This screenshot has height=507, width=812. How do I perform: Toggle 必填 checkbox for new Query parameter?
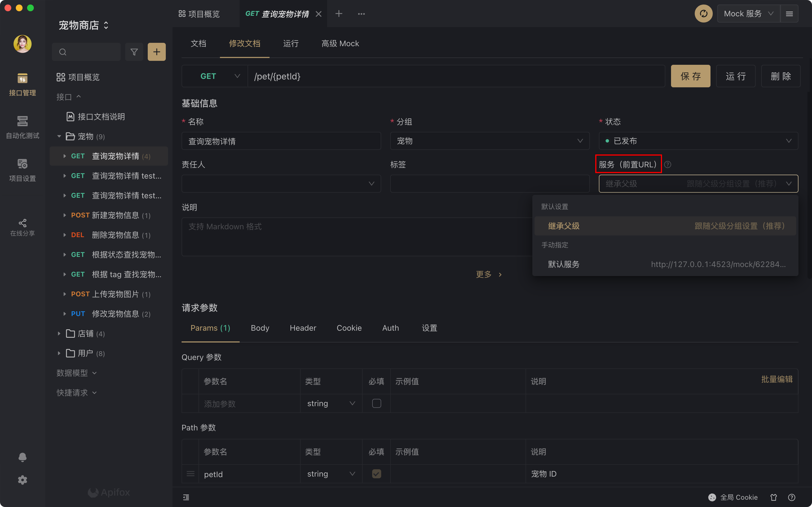(x=376, y=403)
